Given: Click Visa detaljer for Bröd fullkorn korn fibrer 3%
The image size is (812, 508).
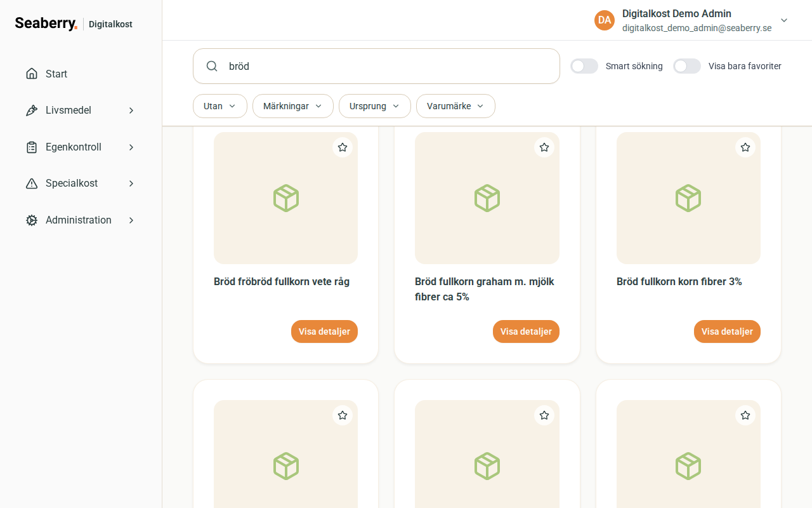Looking at the screenshot, I should click(x=727, y=331).
